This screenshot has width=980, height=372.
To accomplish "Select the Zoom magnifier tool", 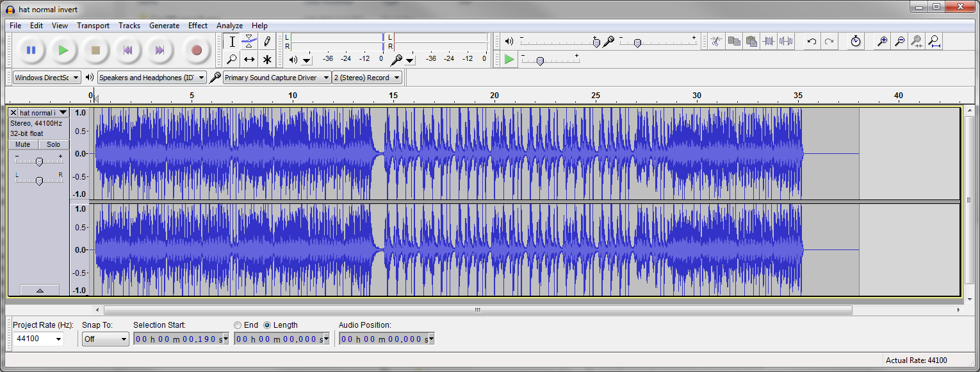I will [233, 59].
